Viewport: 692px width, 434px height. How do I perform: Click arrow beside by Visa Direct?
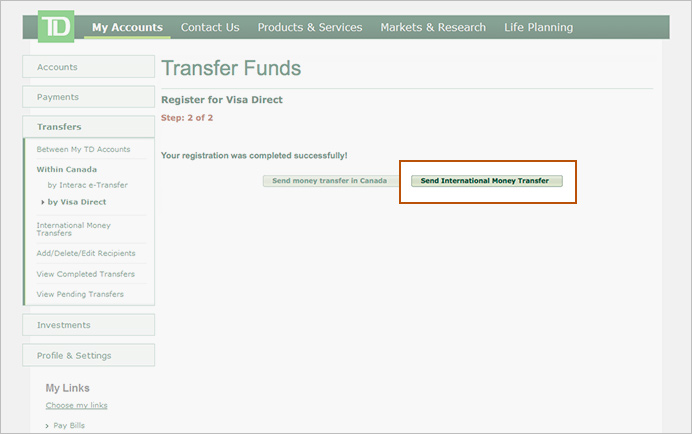pyautogui.click(x=42, y=202)
